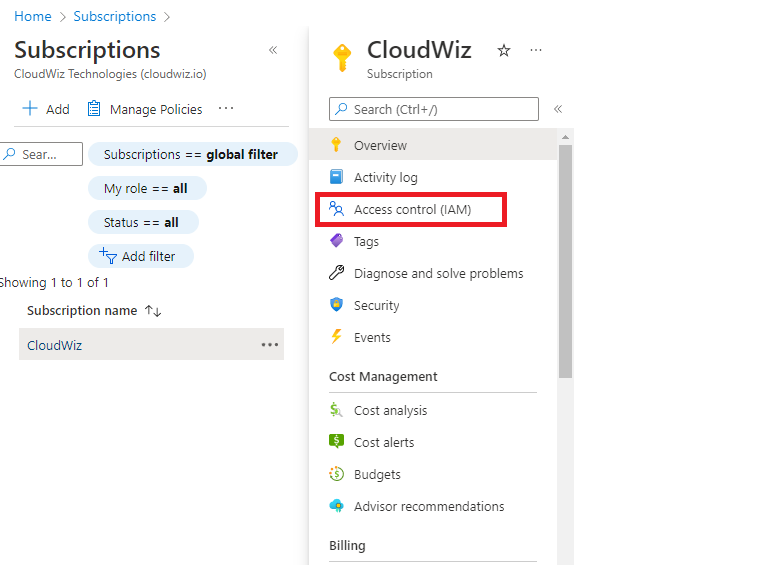Collapse the Subscriptions panel with double chevron
Image resolution: width=781 pixels, height=570 pixels.
273,50
